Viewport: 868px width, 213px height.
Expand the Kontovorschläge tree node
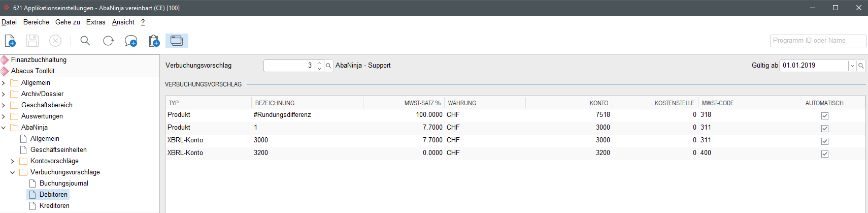13,161
